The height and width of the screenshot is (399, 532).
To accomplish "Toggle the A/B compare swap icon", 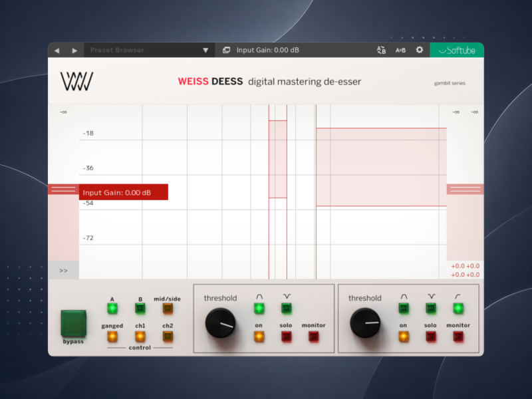I will point(381,51).
